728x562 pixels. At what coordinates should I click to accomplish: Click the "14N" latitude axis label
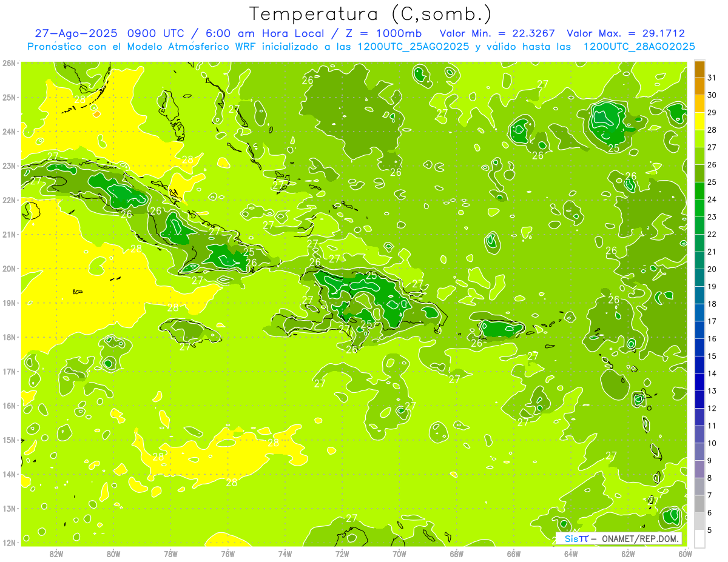(8, 474)
